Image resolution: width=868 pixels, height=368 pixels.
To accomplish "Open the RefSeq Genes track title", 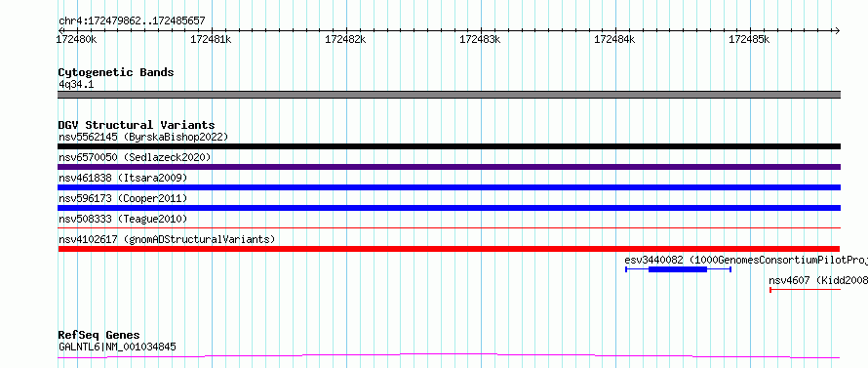I will [99, 336].
